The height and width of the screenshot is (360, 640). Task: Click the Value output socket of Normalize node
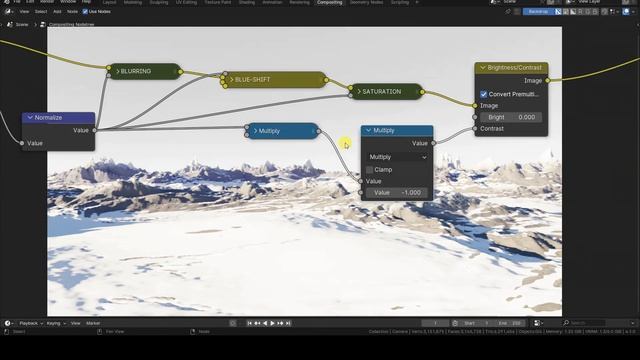point(95,130)
